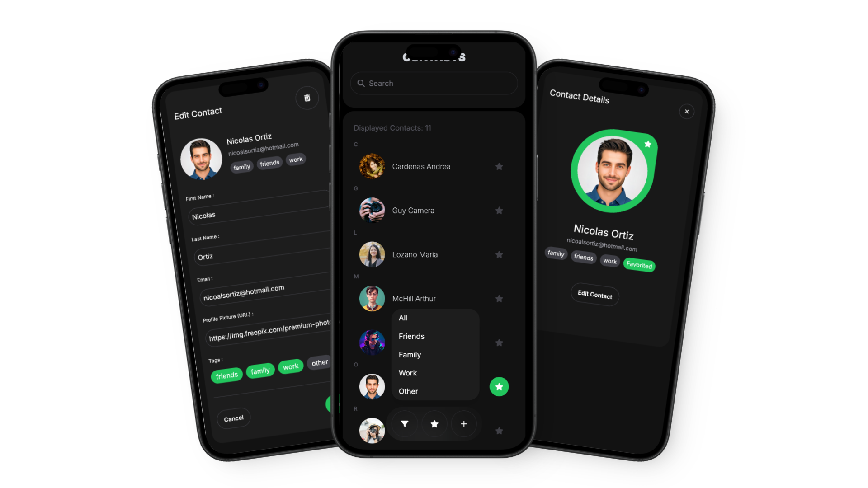The image size is (868, 488).
Task: Click the Edit Contact button on Contact Details
Action: pos(594,294)
